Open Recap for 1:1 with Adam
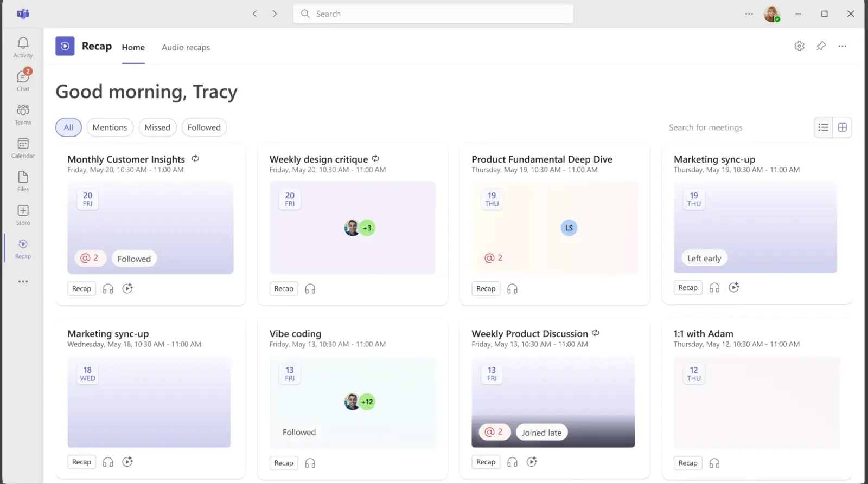Image resolution: width=868 pixels, height=484 pixels. coord(688,463)
